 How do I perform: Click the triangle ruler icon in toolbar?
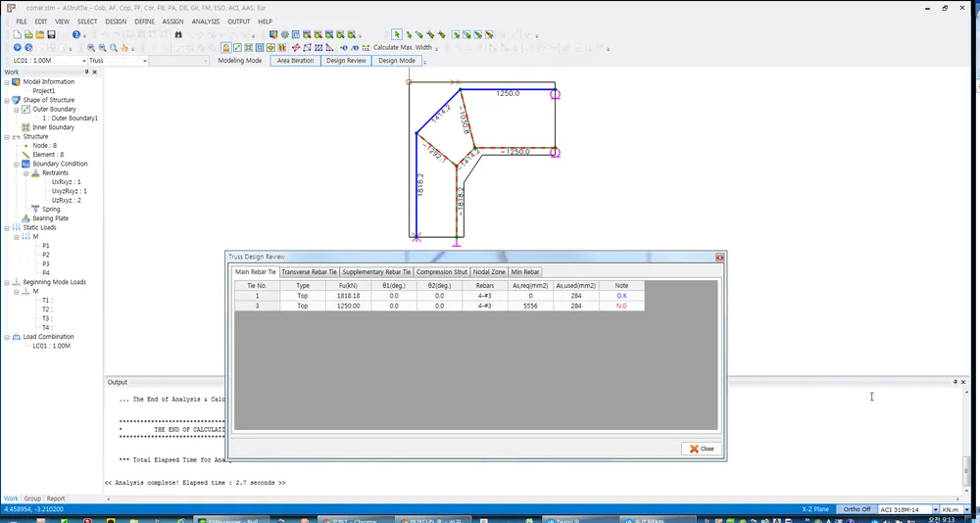[x=329, y=47]
